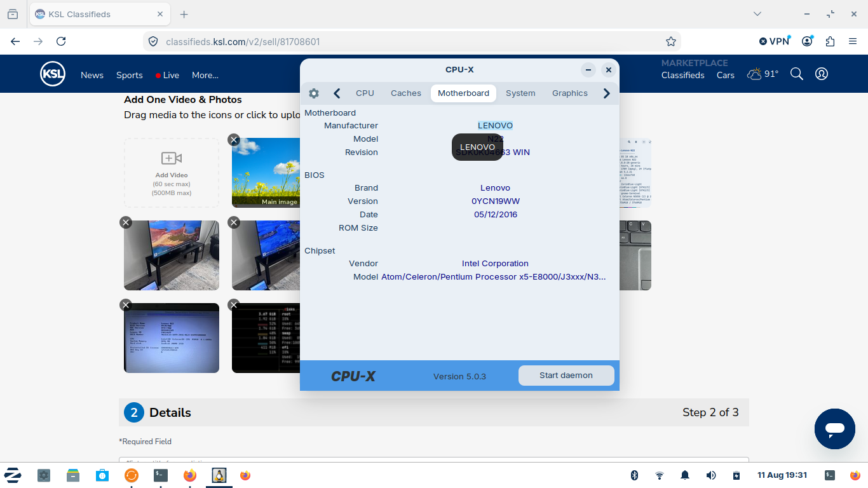Viewport: 868px width, 488px height.
Task: Click the Bluetooth tray icon
Action: (634, 475)
